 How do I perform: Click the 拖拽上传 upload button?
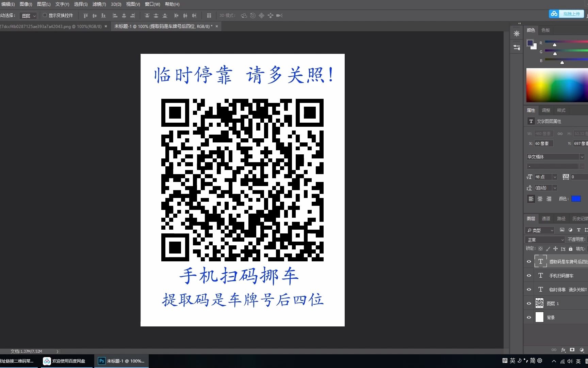[567, 14]
